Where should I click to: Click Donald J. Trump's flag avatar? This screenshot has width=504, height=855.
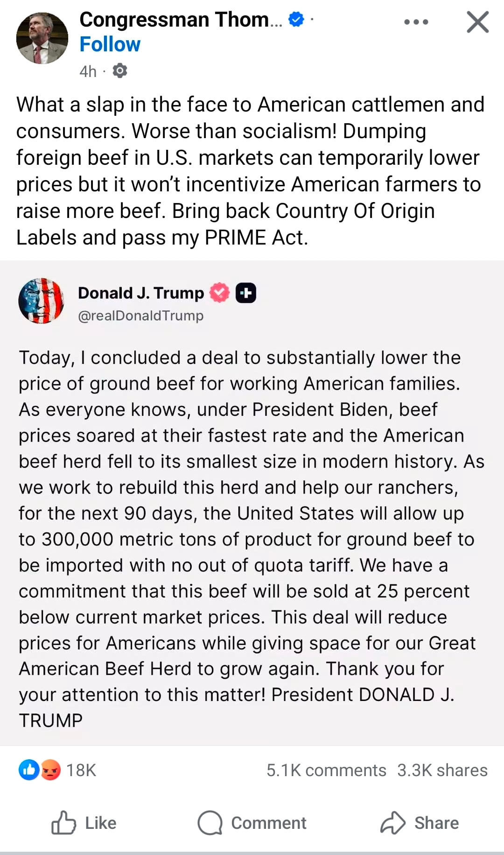coord(41,301)
